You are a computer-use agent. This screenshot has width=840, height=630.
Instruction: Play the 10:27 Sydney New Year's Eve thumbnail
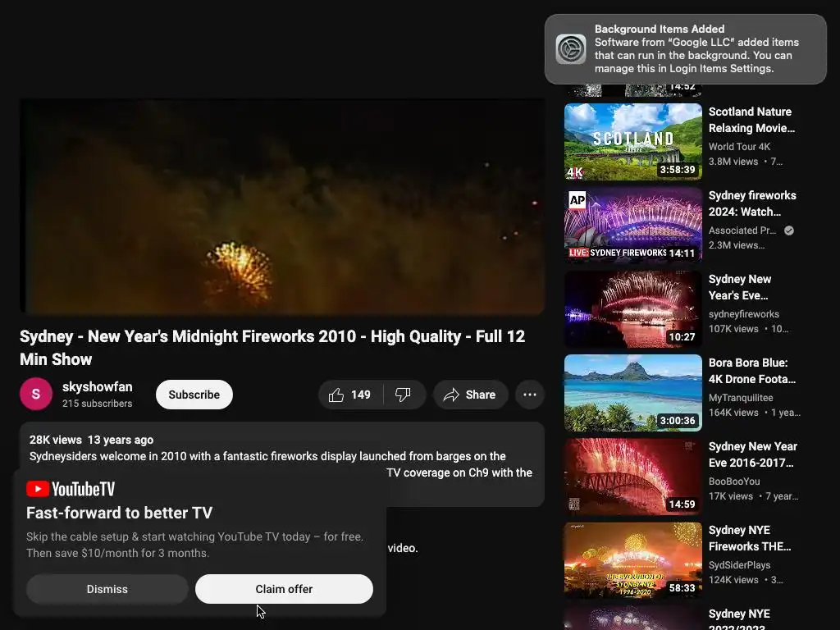632,308
